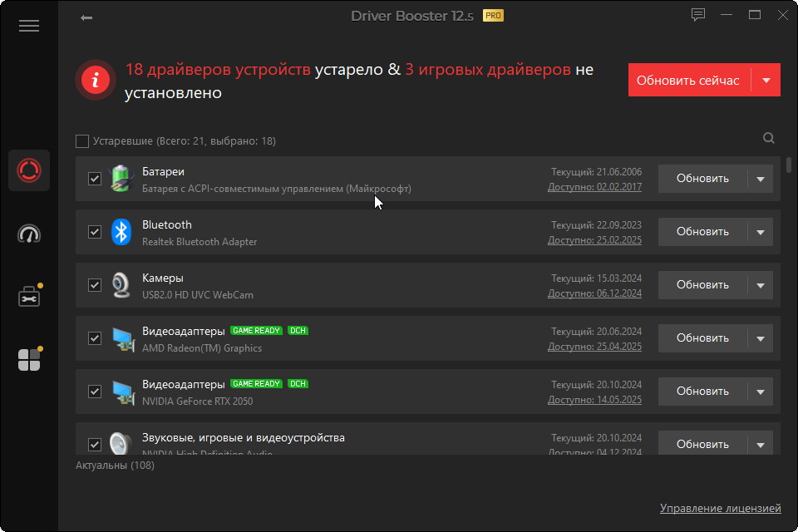
Task: Click the GAME READY badge on AMD Radeon
Action: tap(256, 330)
